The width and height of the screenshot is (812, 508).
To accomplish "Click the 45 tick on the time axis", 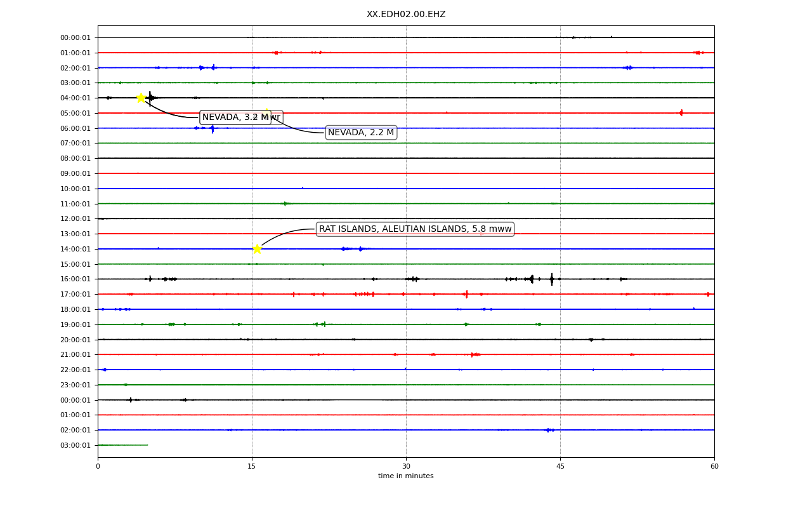I will (x=560, y=467).
